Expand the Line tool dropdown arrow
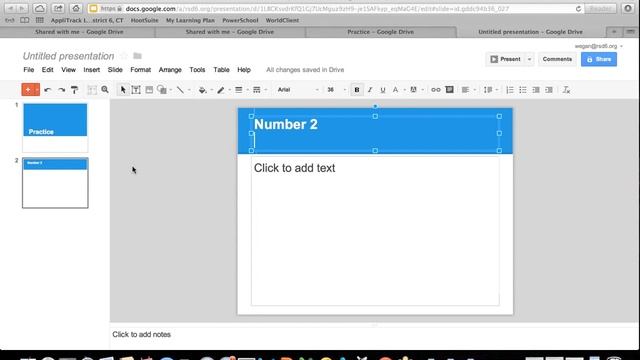Viewport: 640px width, 360px height. pos(189,90)
